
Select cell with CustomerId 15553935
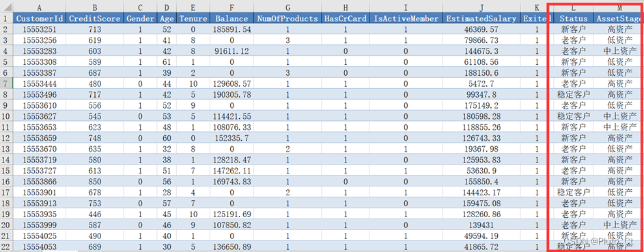coord(40,214)
